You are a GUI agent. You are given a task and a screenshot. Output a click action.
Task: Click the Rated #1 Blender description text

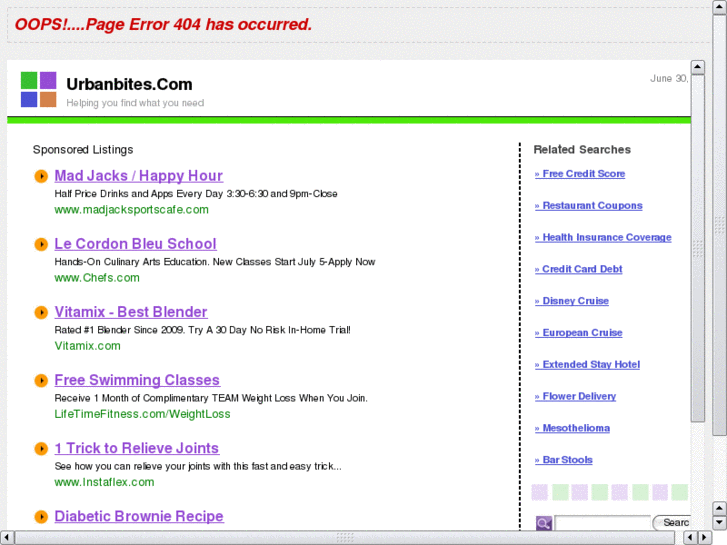(x=203, y=330)
